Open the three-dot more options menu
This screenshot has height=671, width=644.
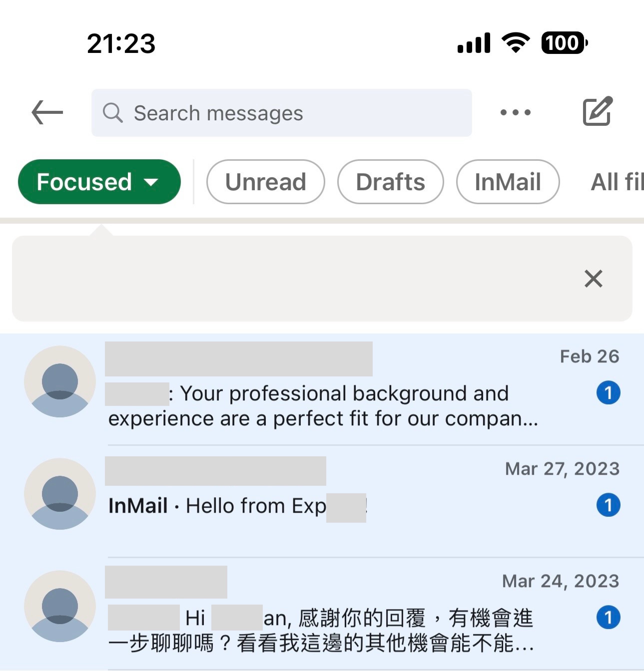click(515, 112)
